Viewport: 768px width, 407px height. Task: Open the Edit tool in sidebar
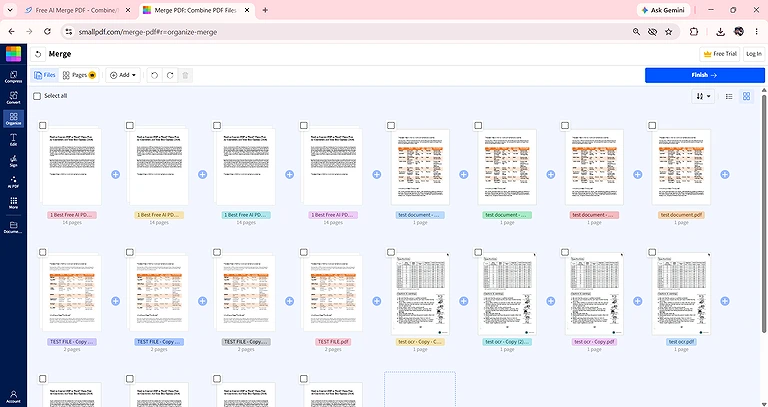13,140
